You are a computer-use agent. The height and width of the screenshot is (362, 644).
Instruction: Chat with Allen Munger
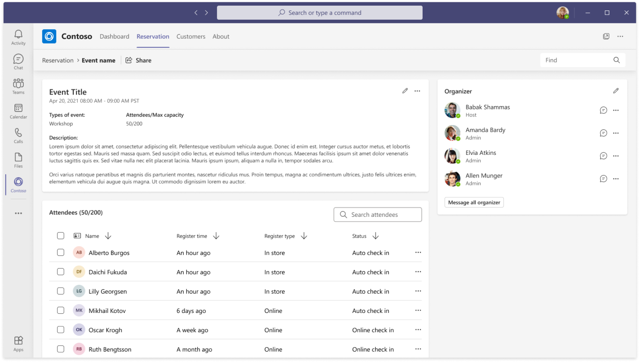(x=603, y=179)
